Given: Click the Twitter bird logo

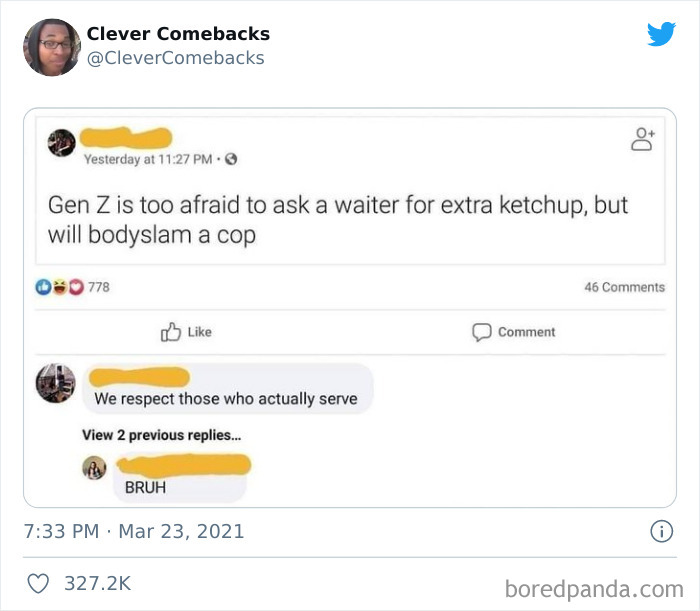Looking at the screenshot, I should click(661, 34).
